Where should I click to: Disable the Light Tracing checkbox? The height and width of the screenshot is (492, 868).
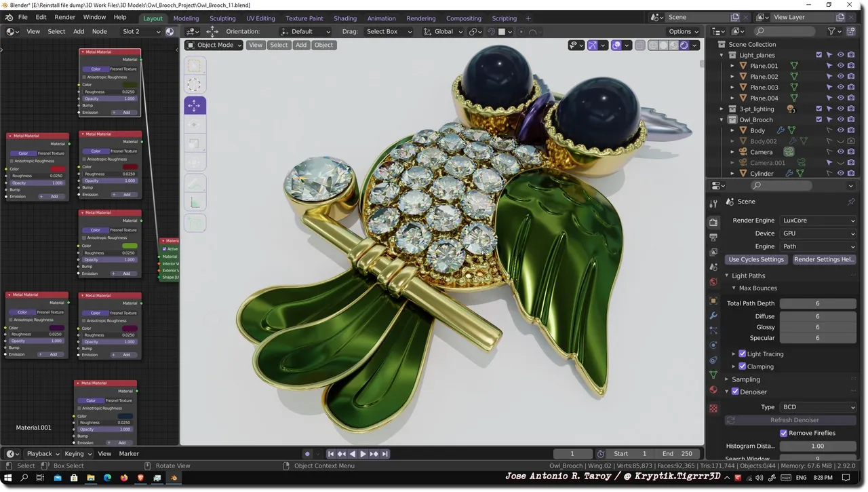tap(742, 354)
